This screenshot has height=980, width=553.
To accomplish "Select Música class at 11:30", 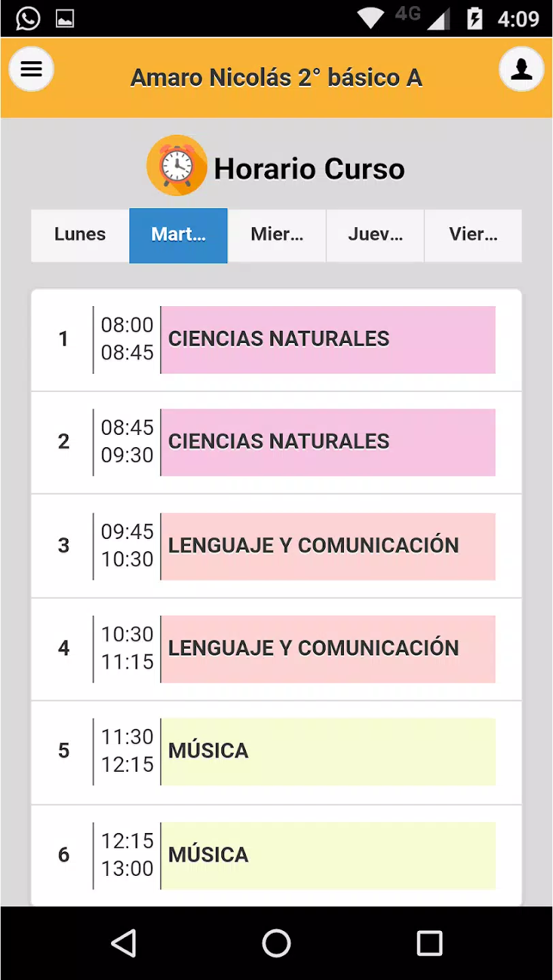I will click(328, 752).
